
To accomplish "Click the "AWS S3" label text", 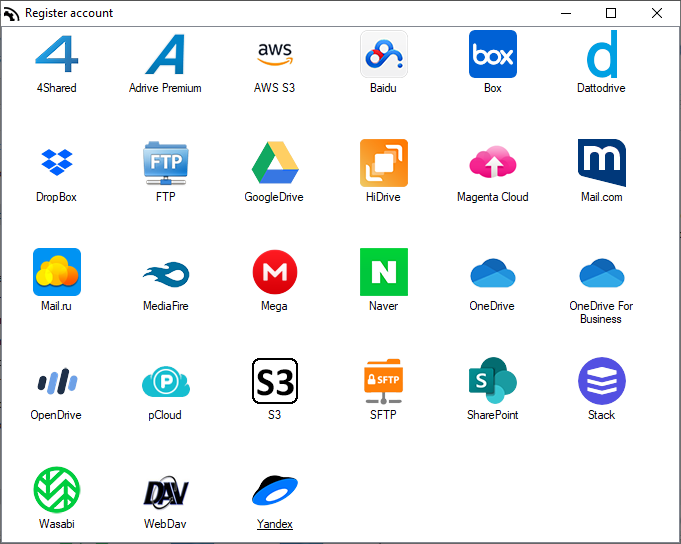I will pyautogui.click(x=274, y=88).
